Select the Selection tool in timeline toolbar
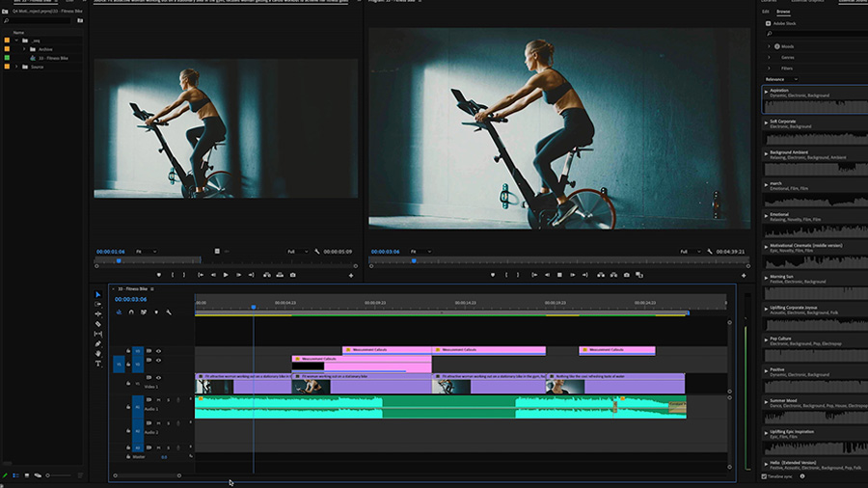Image resolution: width=868 pixels, height=488 pixels. (x=98, y=294)
